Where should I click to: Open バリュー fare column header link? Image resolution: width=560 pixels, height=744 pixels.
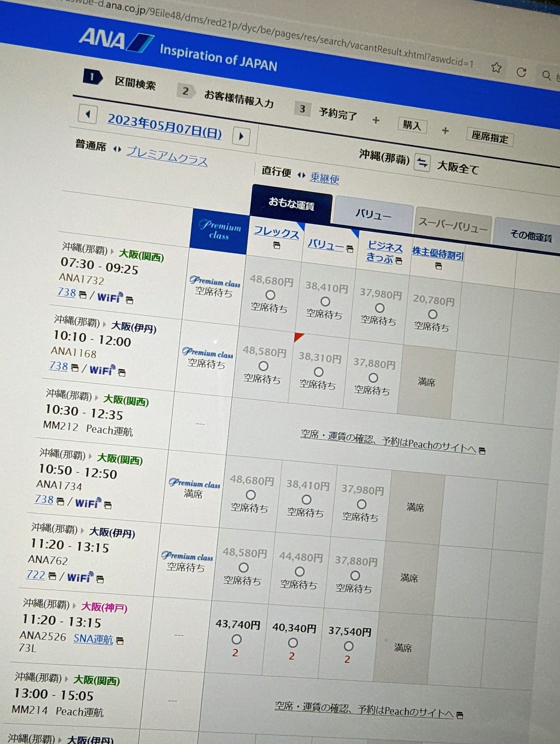click(325, 245)
